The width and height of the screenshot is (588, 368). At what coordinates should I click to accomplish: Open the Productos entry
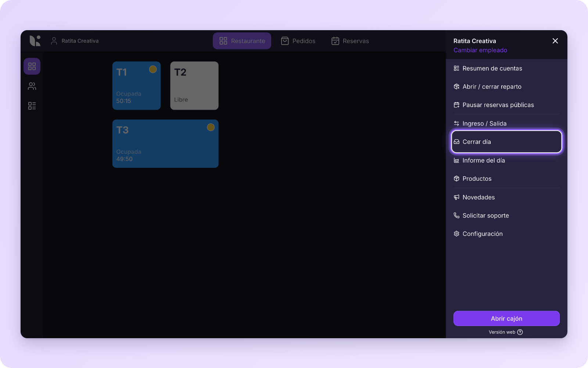(x=507, y=178)
